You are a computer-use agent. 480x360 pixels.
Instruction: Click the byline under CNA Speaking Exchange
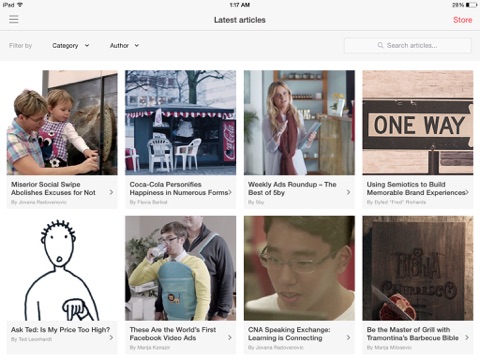(276, 348)
